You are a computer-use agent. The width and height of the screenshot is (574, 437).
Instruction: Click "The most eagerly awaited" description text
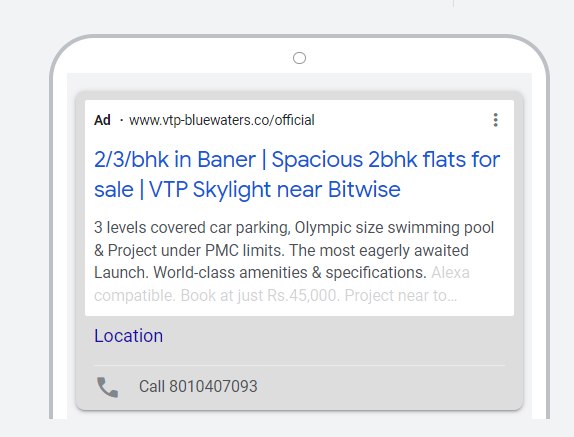379,251
